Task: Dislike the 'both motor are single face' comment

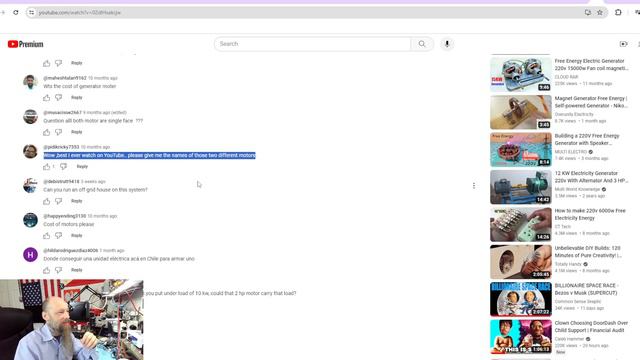Action: (59, 132)
